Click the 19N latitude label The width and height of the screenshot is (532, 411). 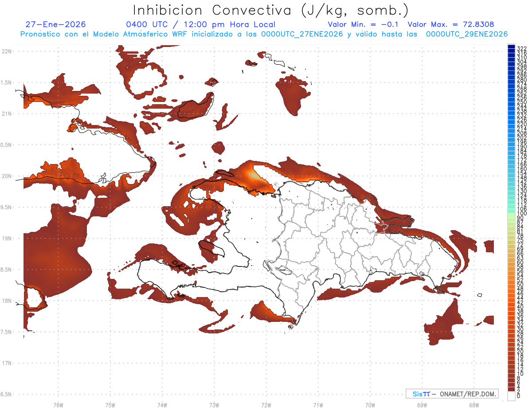pyautogui.click(x=7, y=238)
